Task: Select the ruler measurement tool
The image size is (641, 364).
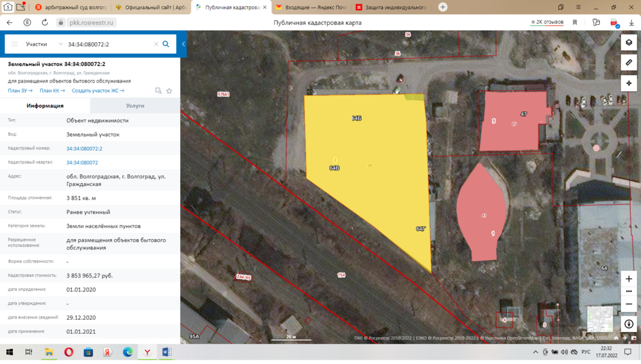Action: coord(629,63)
